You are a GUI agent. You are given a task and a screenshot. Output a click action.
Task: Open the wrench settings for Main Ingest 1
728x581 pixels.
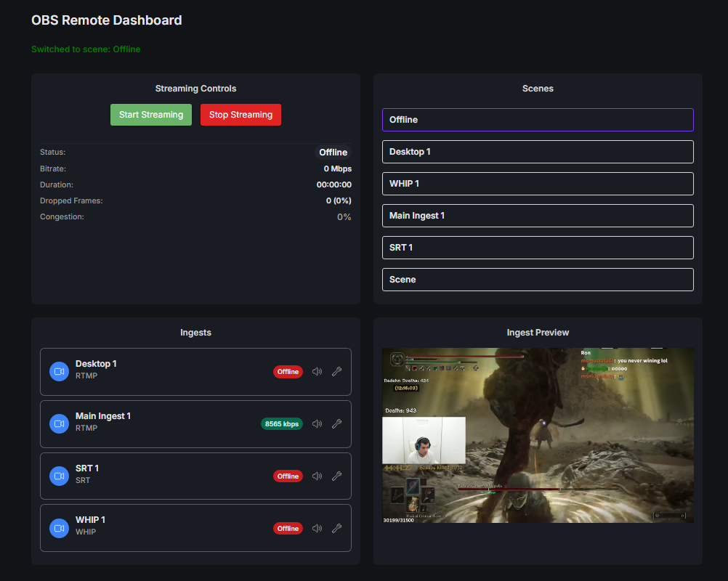tap(336, 423)
